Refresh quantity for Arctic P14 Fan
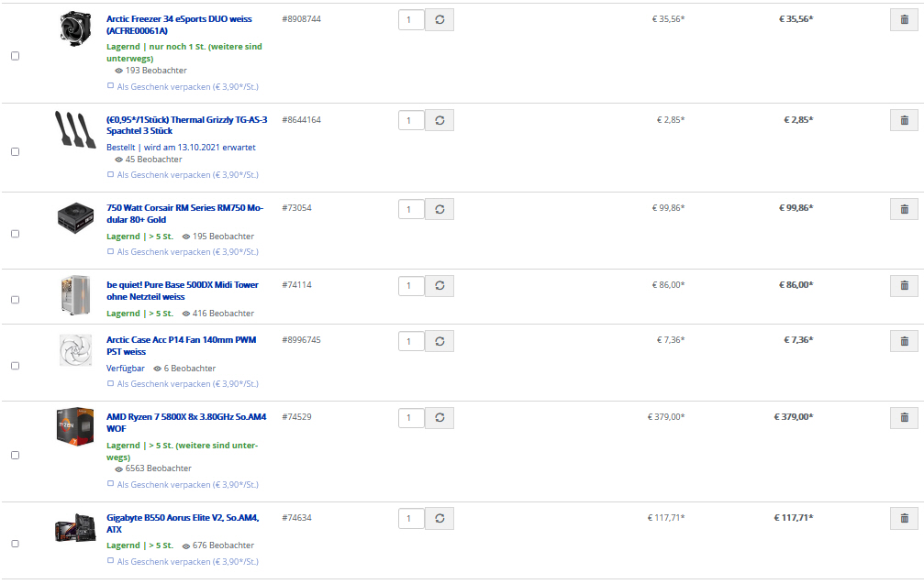924x584 pixels. point(440,341)
